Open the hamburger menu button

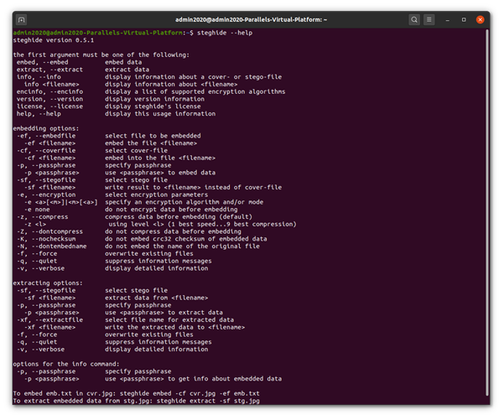(x=429, y=19)
